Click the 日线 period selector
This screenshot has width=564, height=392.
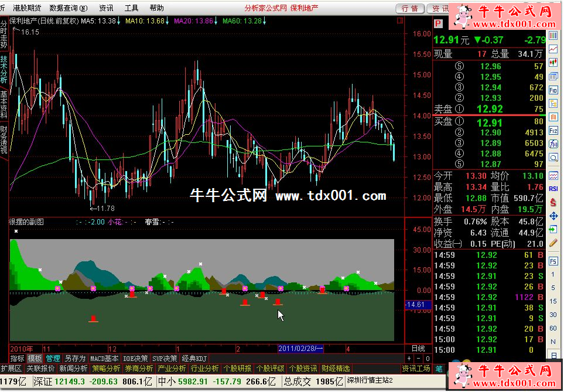(418, 349)
